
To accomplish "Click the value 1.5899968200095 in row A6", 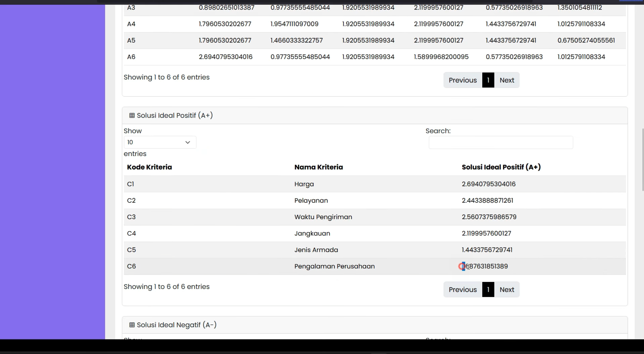I will (441, 57).
